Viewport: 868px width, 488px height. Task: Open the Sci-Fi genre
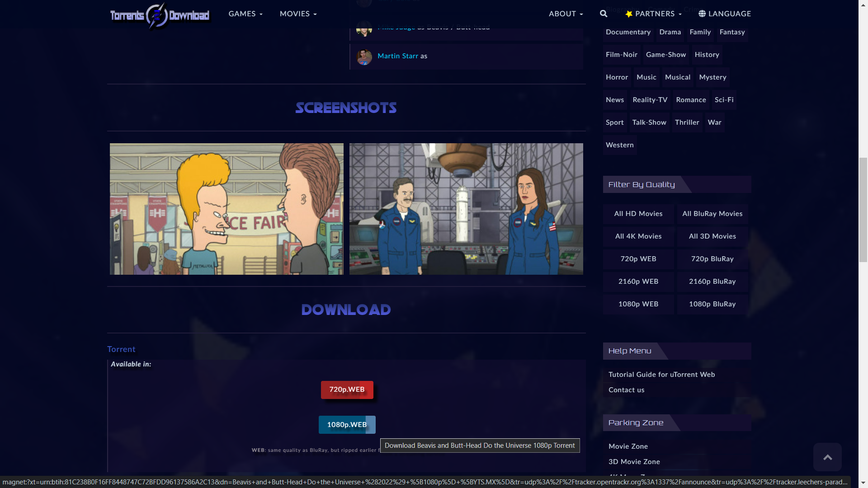[x=724, y=100]
